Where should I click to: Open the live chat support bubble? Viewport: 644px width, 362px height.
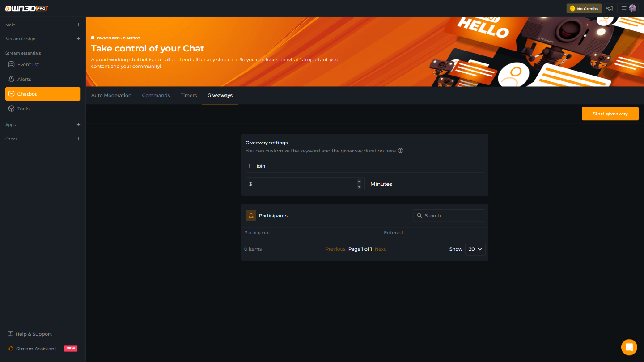(x=629, y=347)
